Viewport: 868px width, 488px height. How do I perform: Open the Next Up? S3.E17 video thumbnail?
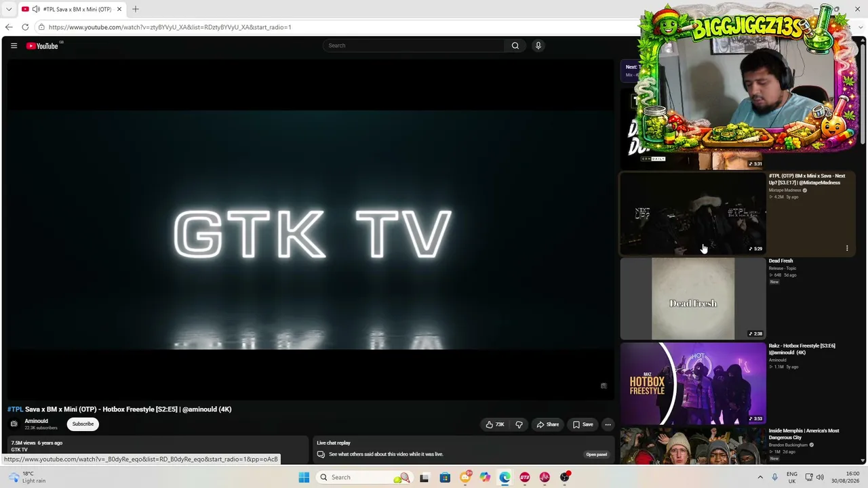coord(693,213)
